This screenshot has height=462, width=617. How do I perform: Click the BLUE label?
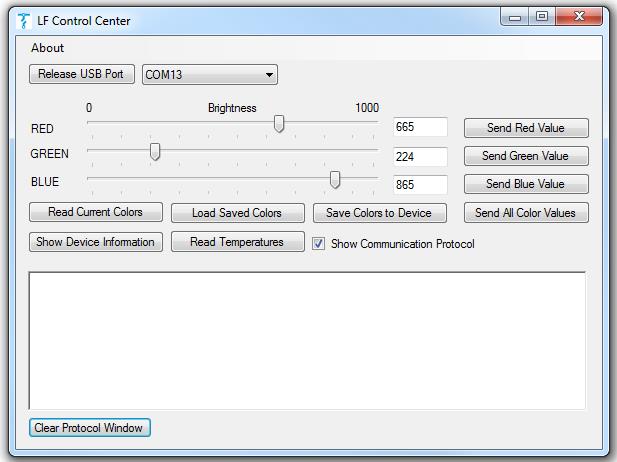coord(45,182)
